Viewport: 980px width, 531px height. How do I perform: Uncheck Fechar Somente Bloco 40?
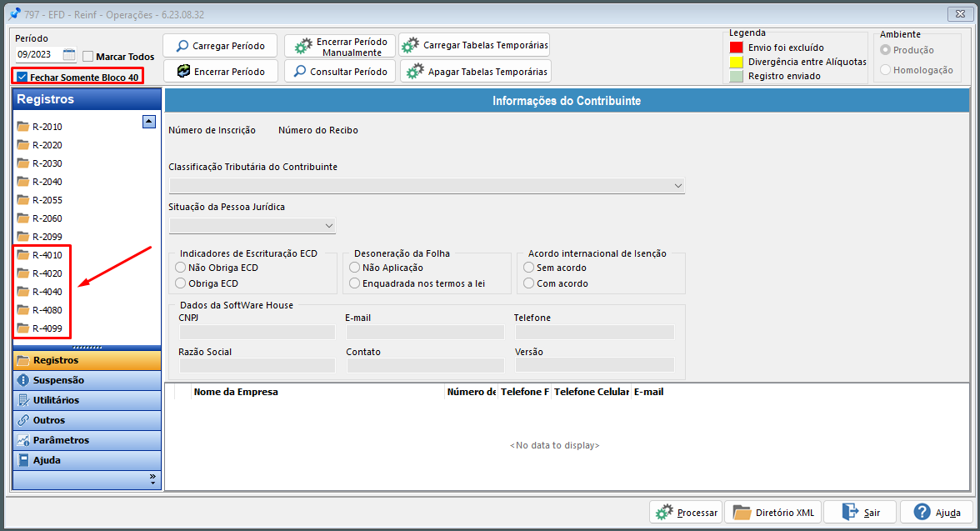click(22, 77)
